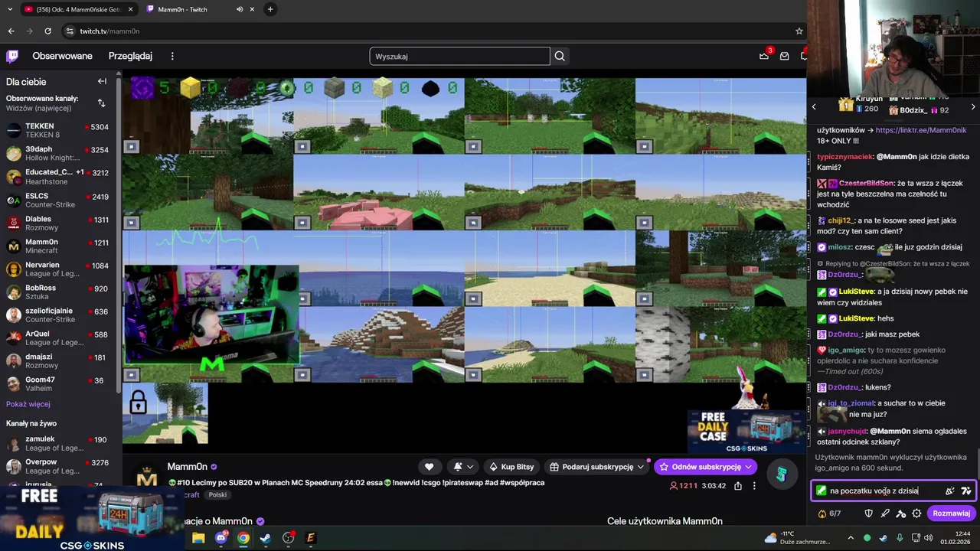Expand the Pokaż więcej channels list

[28, 404]
